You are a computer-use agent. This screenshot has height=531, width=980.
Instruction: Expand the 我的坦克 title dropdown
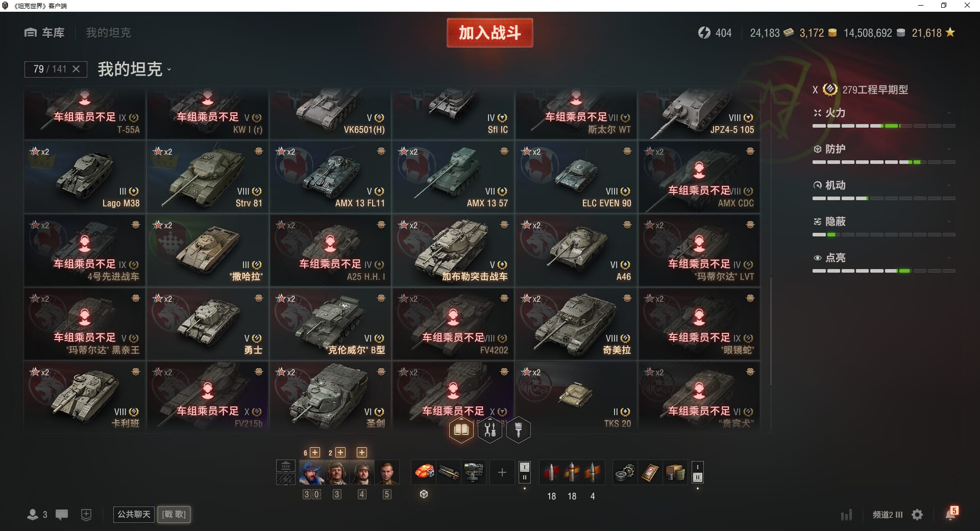(x=134, y=69)
